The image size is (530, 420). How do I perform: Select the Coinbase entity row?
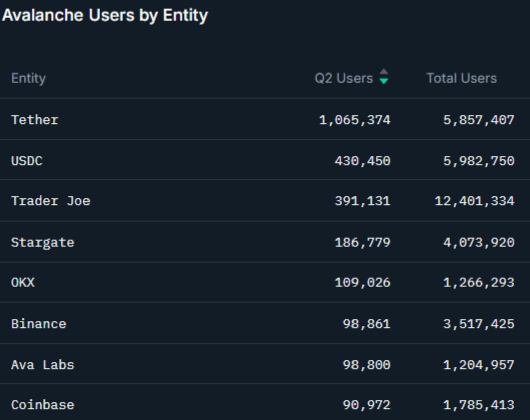click(x=43, y=405)
